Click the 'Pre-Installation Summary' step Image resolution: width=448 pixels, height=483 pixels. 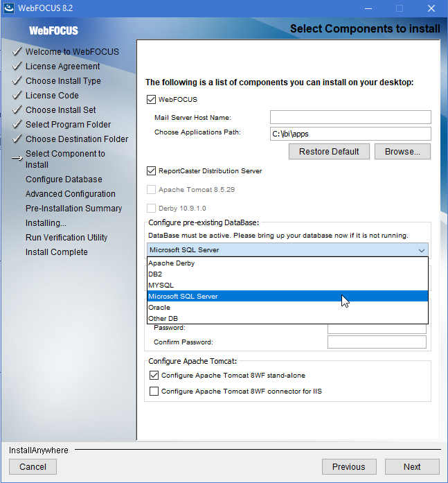(73, 208)
